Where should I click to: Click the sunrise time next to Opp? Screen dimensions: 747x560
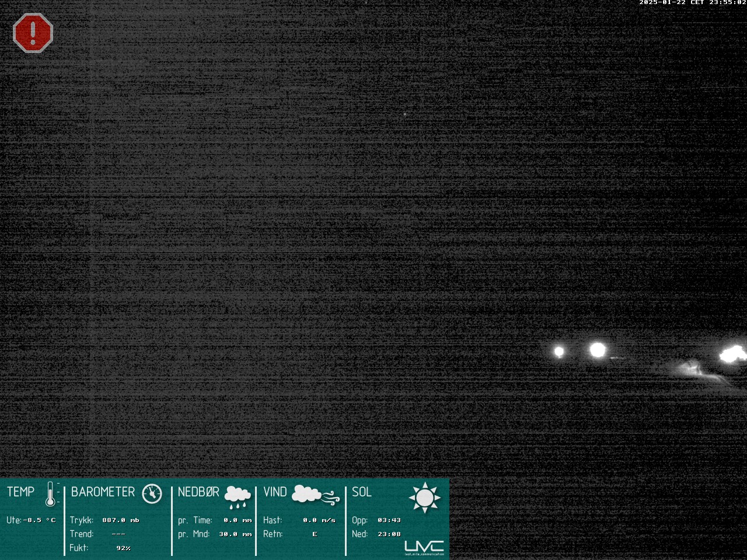pos(389,520)
